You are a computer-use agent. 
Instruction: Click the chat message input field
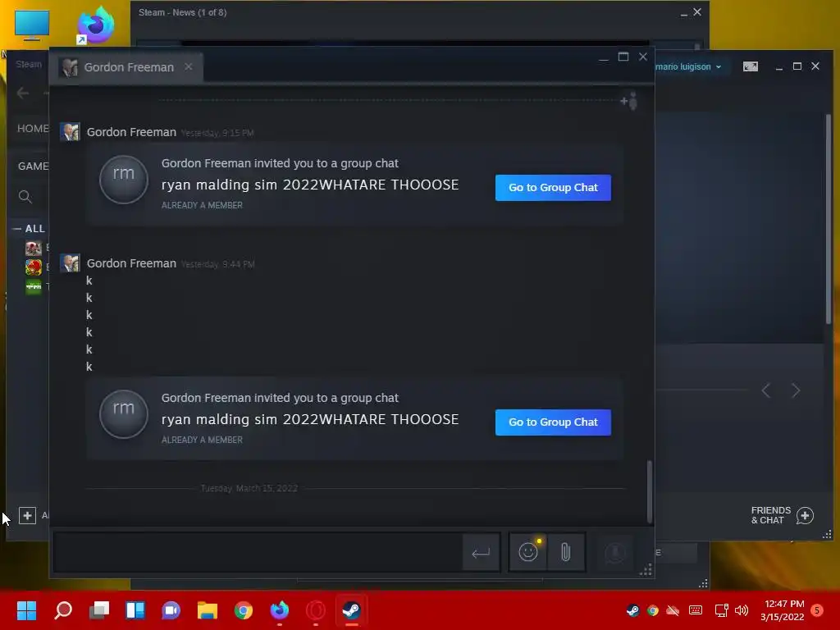click(258, 552)
